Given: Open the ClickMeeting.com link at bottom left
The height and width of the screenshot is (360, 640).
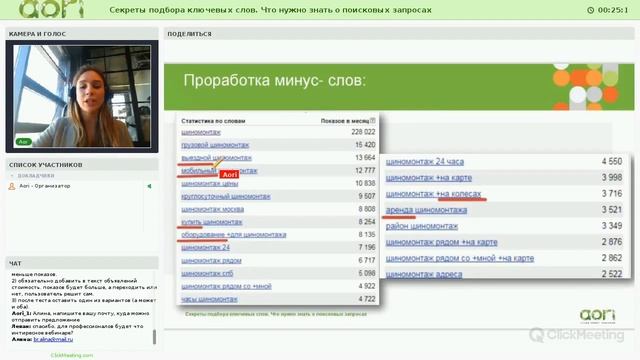Looking at the screenshot, I should (72, 356).
